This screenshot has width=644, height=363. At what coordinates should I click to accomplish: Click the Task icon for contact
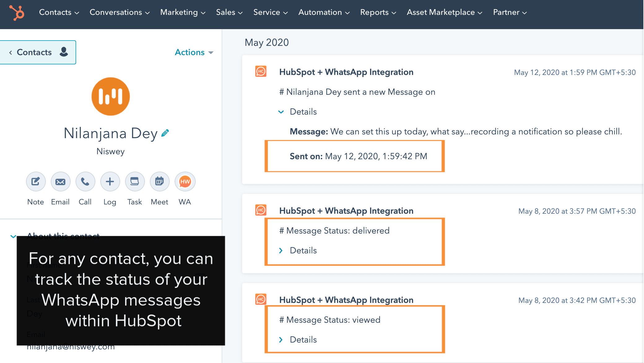coord(135,181)
